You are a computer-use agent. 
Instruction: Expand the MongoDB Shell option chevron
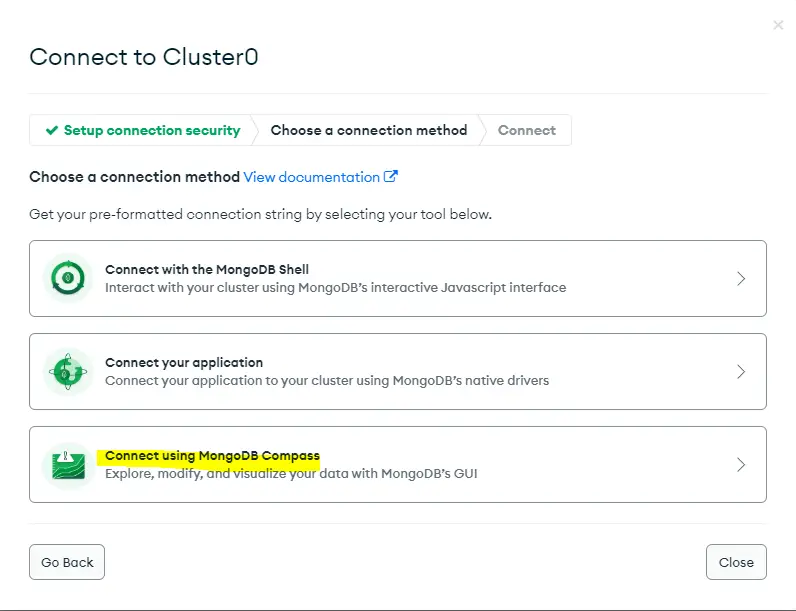(x=741, y=279)
